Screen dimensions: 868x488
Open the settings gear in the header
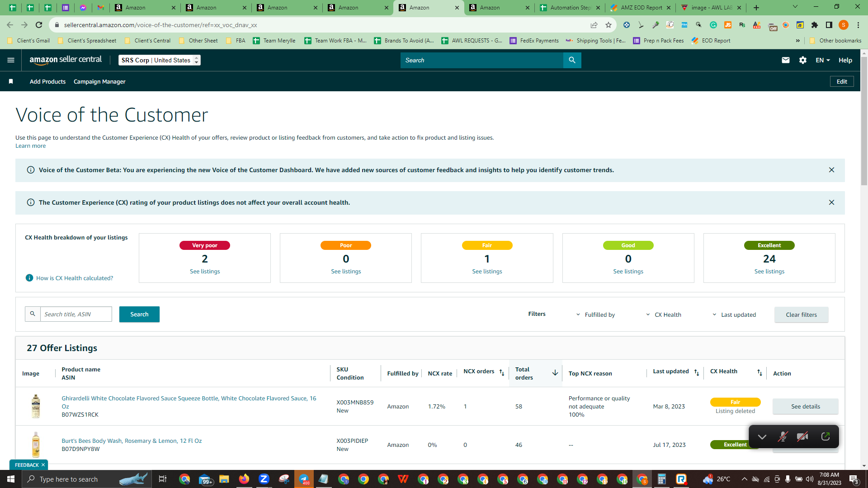click(x=803, y=60)
